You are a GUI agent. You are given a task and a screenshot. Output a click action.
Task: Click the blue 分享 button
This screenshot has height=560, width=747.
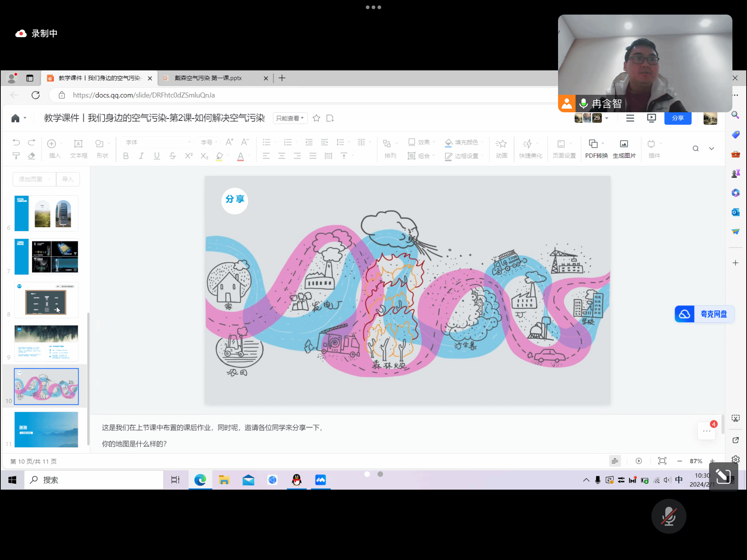677,118
